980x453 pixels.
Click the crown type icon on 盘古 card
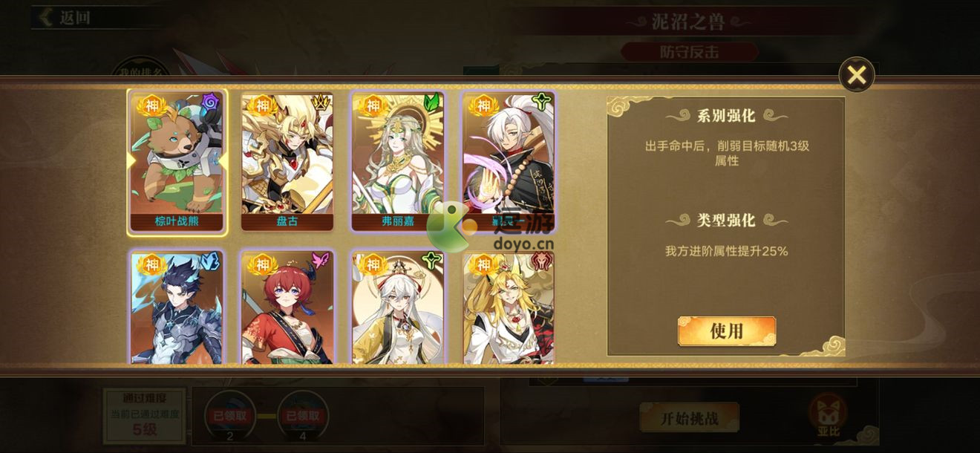pyautogui.click(x=321, y=102)
